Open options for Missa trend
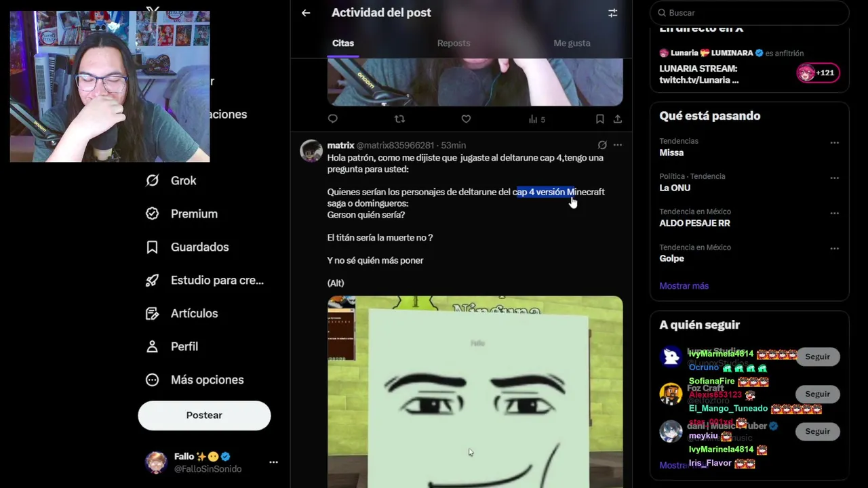Viewport: 868px width, 488px height. [834, 142]
